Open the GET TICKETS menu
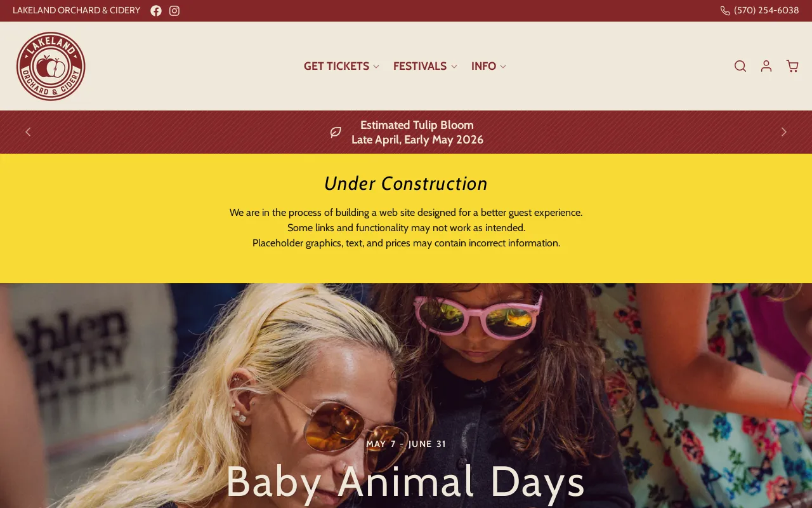This screenshot has width=812, height=508. pyautogui.click(x=336, y=66)
